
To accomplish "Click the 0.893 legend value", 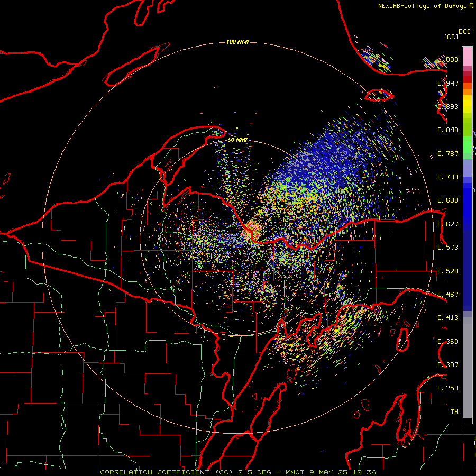I will point(448,106).
